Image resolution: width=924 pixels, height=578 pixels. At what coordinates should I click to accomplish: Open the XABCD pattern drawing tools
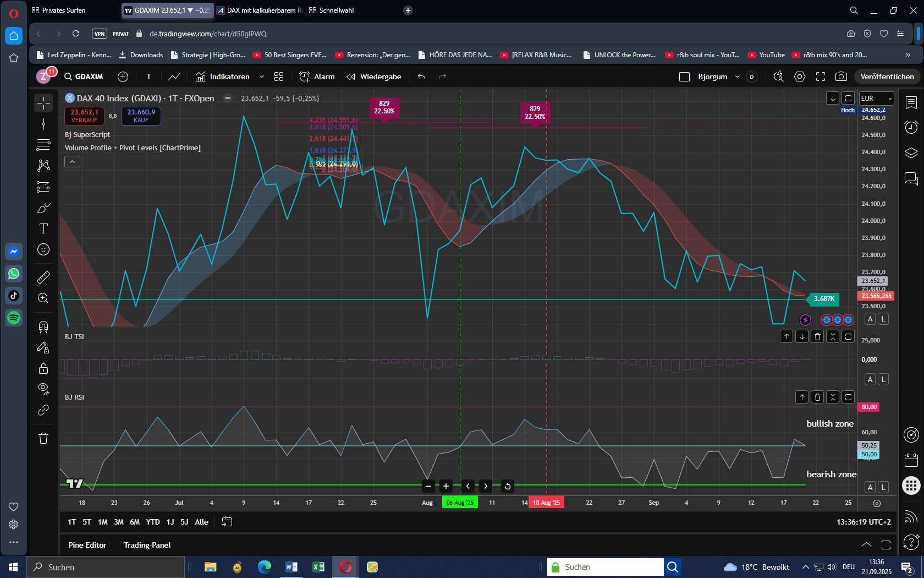(x=43, y=165)
